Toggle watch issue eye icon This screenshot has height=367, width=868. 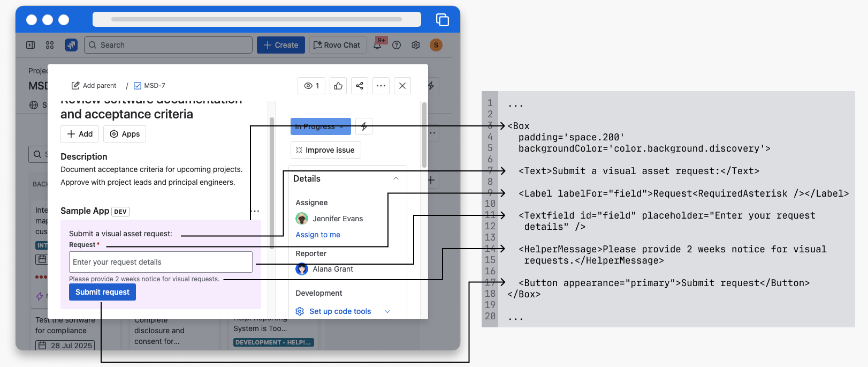coord(311,86)
